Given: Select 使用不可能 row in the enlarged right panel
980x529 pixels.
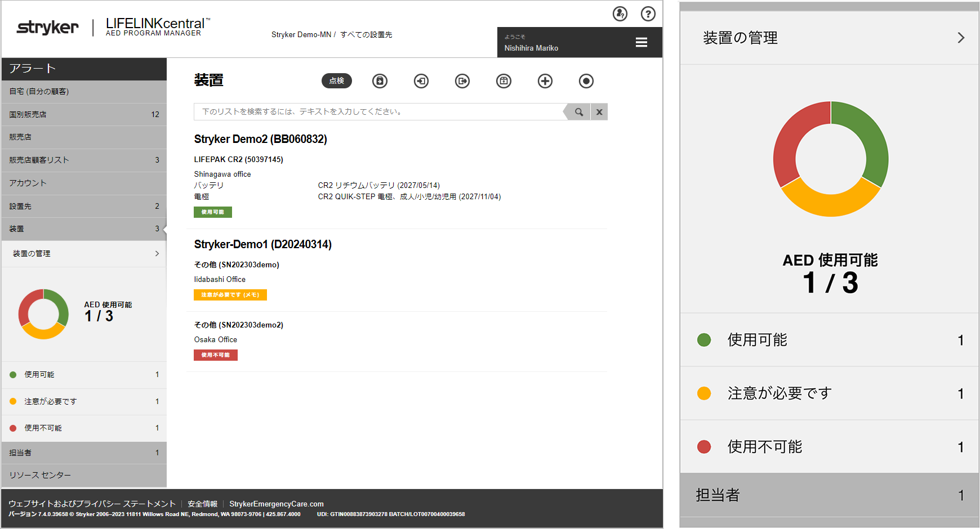Looking at the screenshot, I should 830,447.
